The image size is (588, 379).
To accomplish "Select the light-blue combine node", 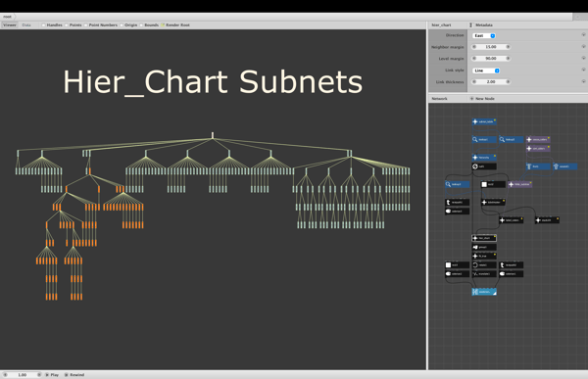I will click(484, 292).
